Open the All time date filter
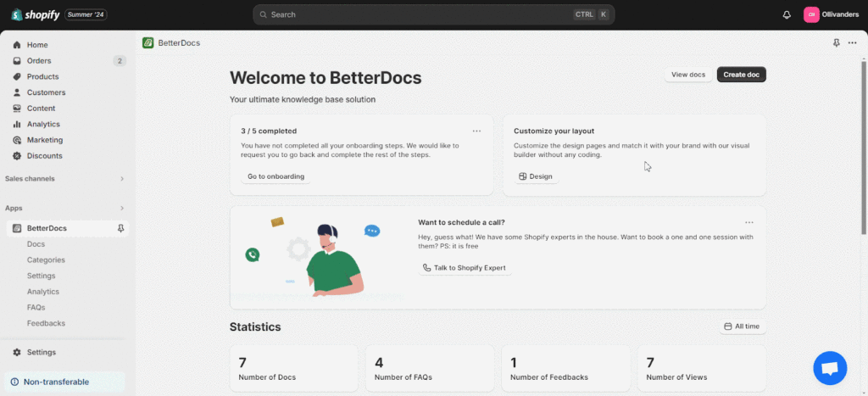Viewport: 868px width, 396px height. coord(741,326)
